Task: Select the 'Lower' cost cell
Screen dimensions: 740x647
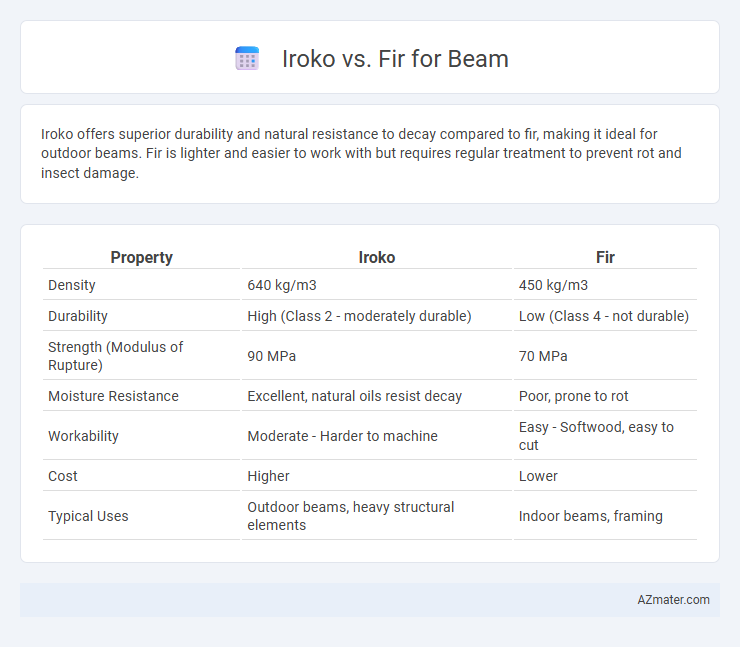Action: pyautogui.click(x=538, y=476)
